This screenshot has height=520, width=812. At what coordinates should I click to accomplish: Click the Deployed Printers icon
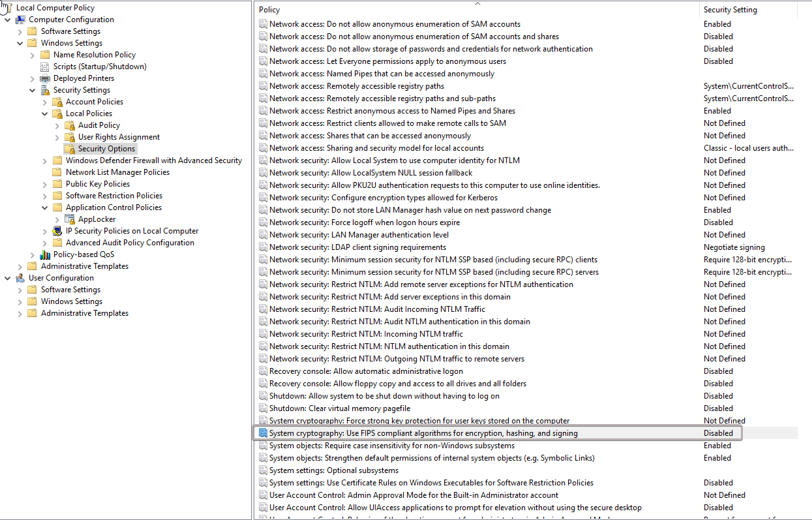45,78
